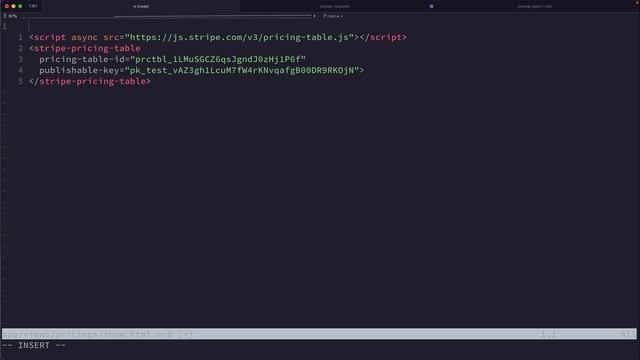Click the 'src' attribute name
The height and width of the screenshot is (360, 640).
[x=111, y=37]
